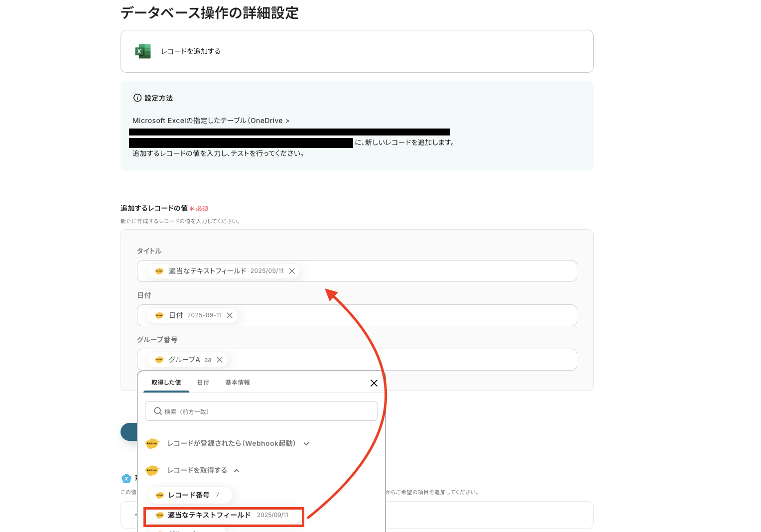Click the empty area of the タイトル input
This screenshot has width=761, height=532.
(438, 271)
